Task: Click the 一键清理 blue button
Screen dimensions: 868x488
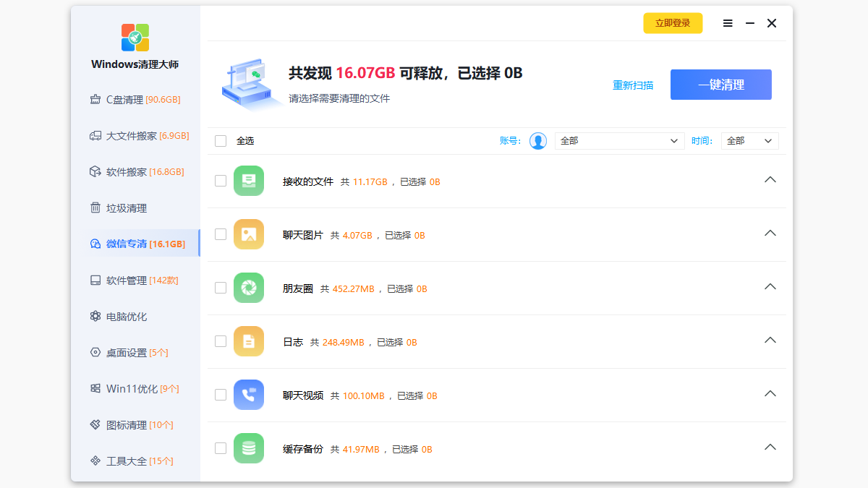Action: tap(721, 85)
